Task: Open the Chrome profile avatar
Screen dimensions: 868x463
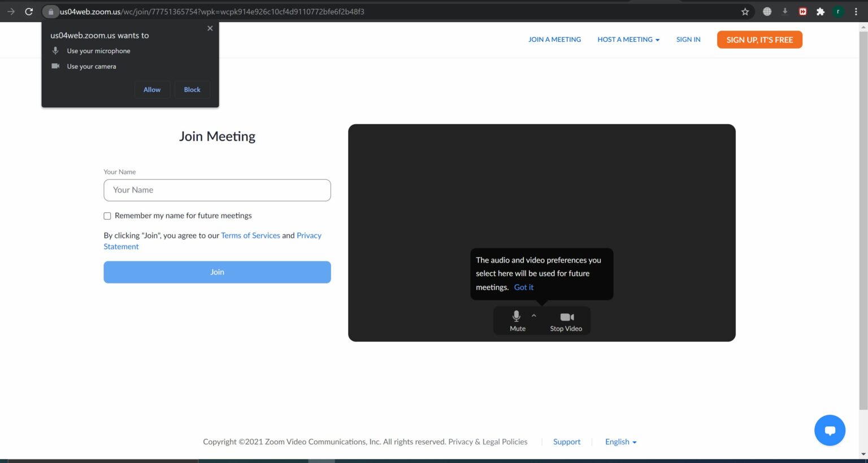Action: (838, 11)
